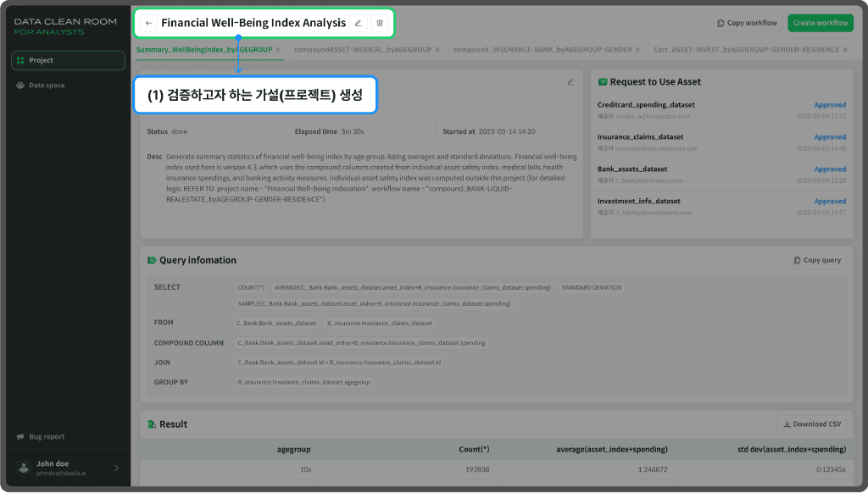Click the AVERAGE select expression chip
Viewport: 868px width, 493px height.
[x=413, y=288]
